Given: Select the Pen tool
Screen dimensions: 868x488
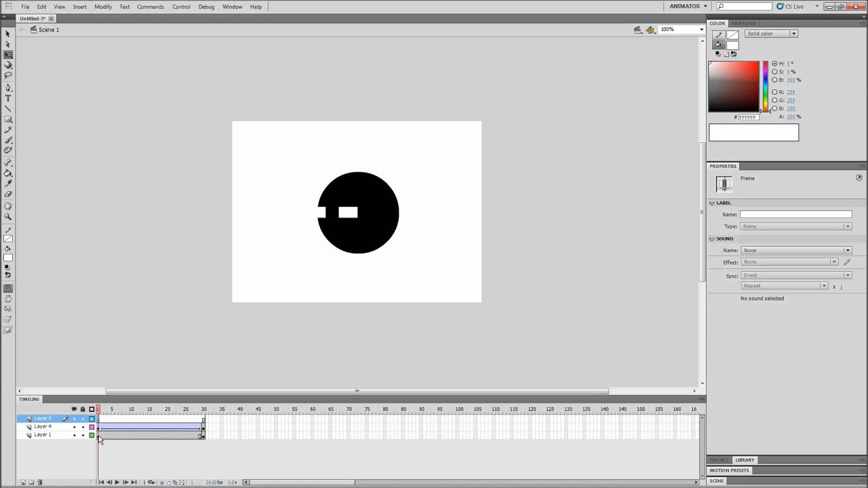Looking at the screenshot, I should pos(8,87).
